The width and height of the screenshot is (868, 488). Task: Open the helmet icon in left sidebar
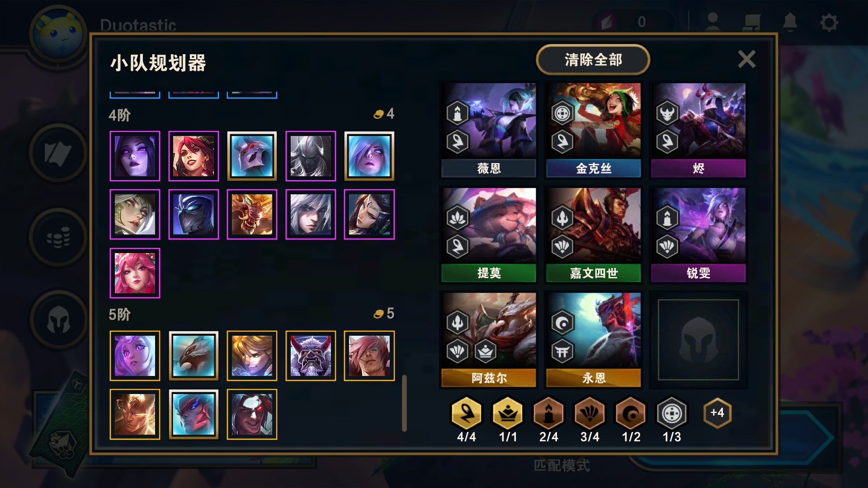[x=59, y=319]
